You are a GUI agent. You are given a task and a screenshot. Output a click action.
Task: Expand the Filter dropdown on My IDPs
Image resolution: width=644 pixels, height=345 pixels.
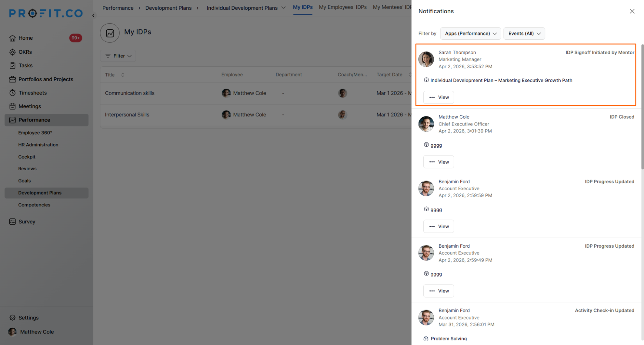click(118, 56)
